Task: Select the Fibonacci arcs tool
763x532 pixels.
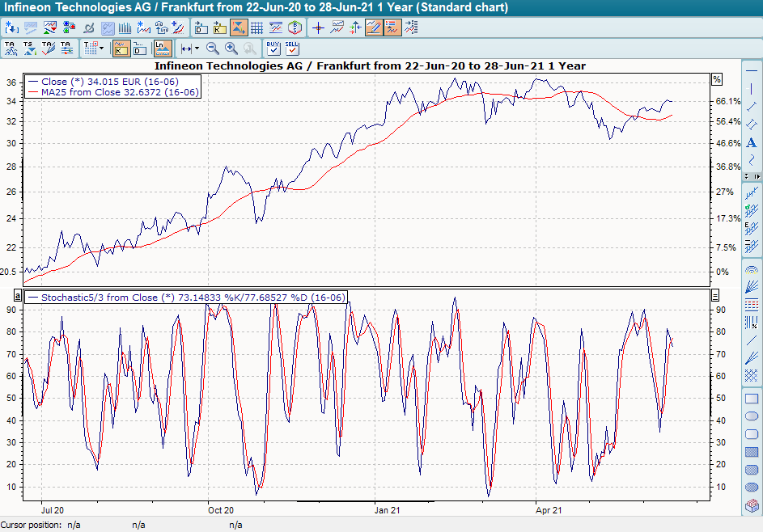Action: pyautogui.click(x=752, y=268)
